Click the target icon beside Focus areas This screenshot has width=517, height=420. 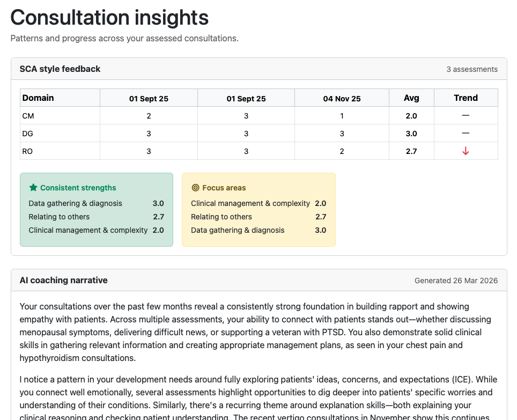(x=195, y=188)
